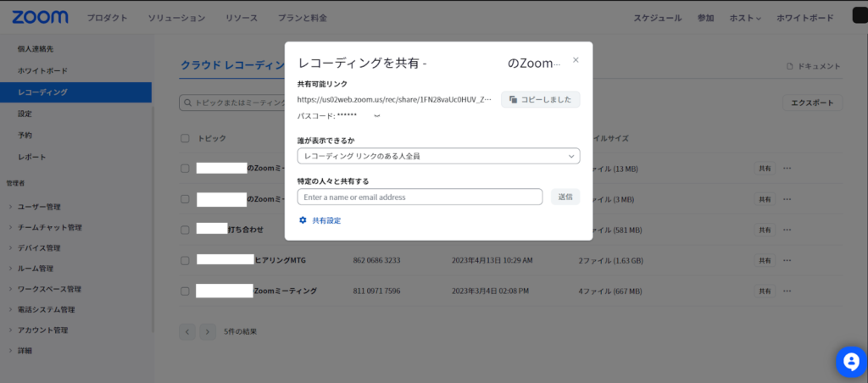The image size is (868, 383).
Task: Check the ヒアリングMTG recording checkbox
Action: coord(185,260)
